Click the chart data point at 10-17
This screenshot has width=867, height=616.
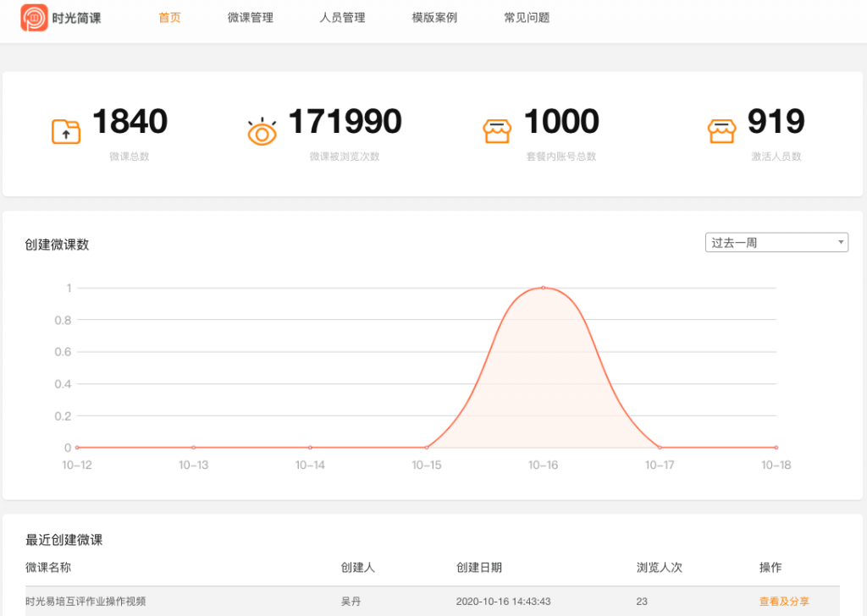660,447
